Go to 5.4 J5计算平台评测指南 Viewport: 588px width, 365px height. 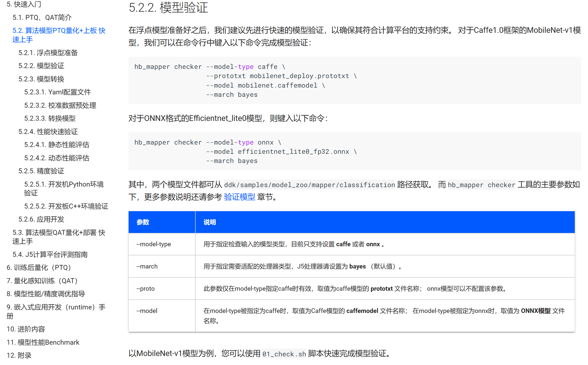click(50, 254)
